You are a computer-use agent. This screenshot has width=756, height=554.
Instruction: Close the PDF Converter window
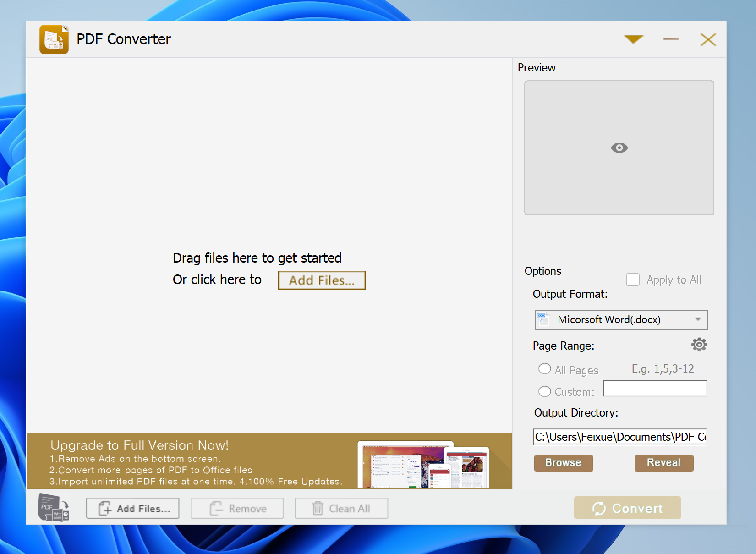pos(708,39)
